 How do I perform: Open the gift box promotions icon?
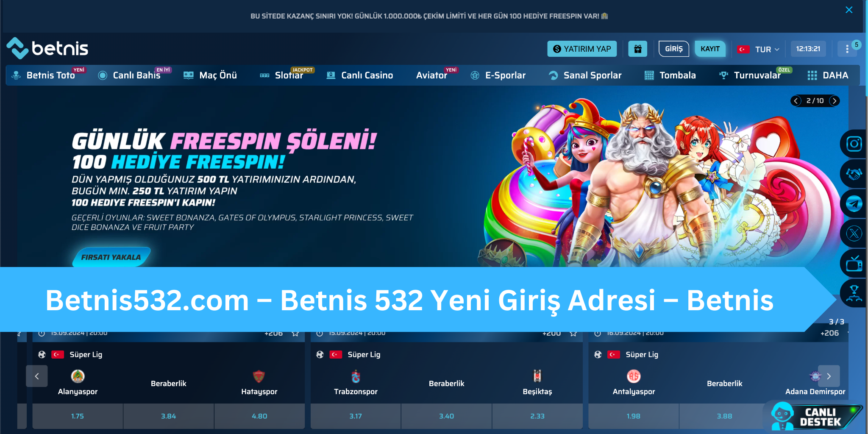coord(637,49)
